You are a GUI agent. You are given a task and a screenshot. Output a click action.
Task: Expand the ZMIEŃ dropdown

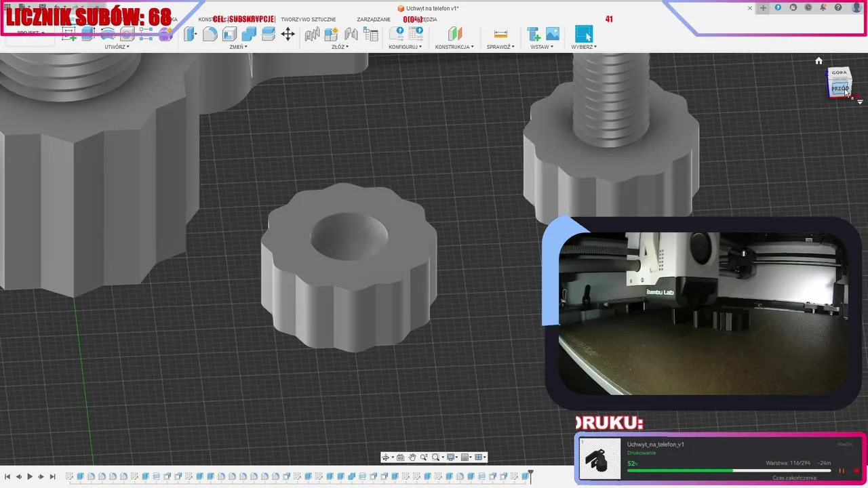click(x=239, y=47)
